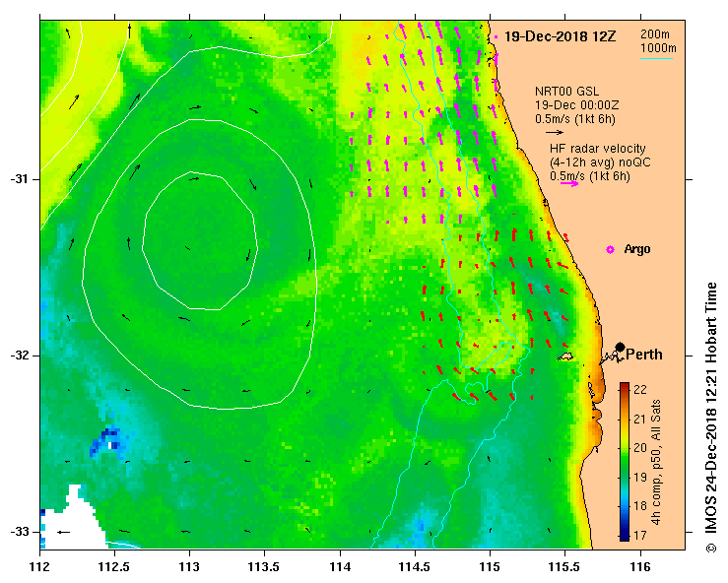Click the 0.5m/s (1kt 6h) radar scale text

tap(590, 176)
